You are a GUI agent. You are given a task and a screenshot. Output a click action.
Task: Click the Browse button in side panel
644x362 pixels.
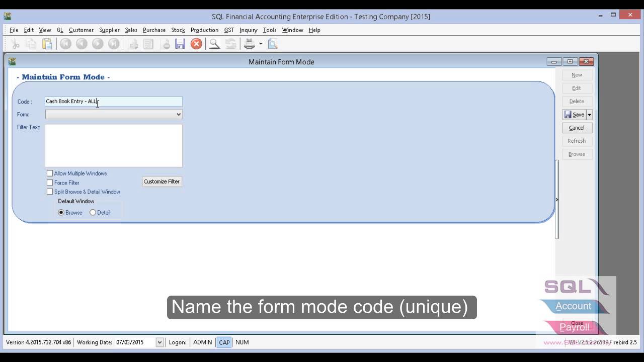(577, 154)
